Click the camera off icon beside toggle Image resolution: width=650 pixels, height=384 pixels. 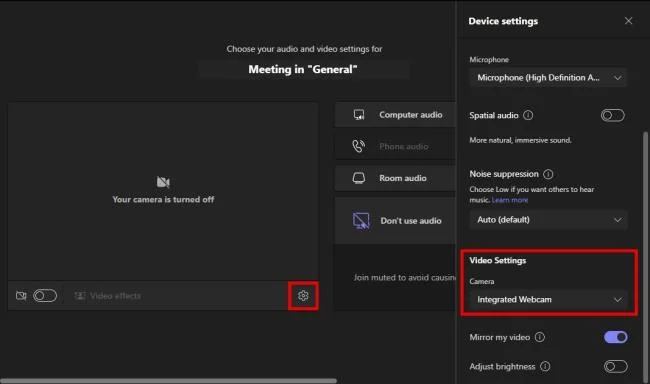(21, 296)
